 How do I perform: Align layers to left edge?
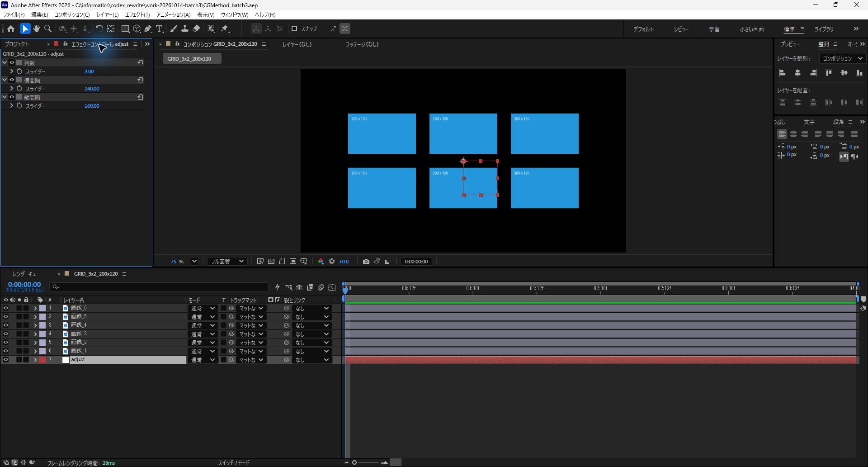(783, 73)
